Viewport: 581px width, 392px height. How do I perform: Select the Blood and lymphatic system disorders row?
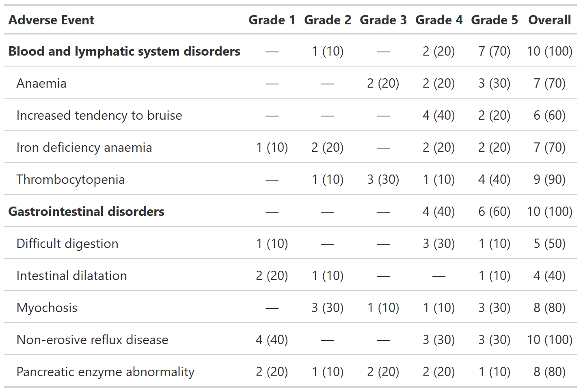click(x=124, y=51)
